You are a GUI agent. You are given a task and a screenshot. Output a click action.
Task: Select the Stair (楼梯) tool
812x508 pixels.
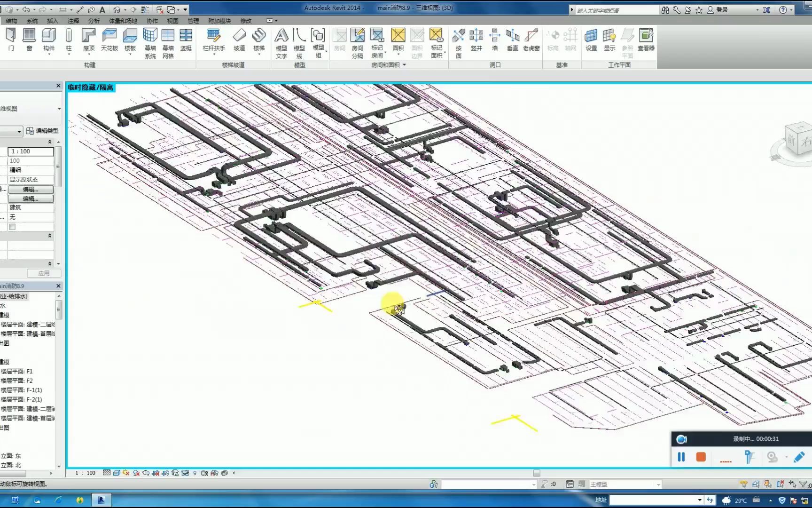coord(259,40)
